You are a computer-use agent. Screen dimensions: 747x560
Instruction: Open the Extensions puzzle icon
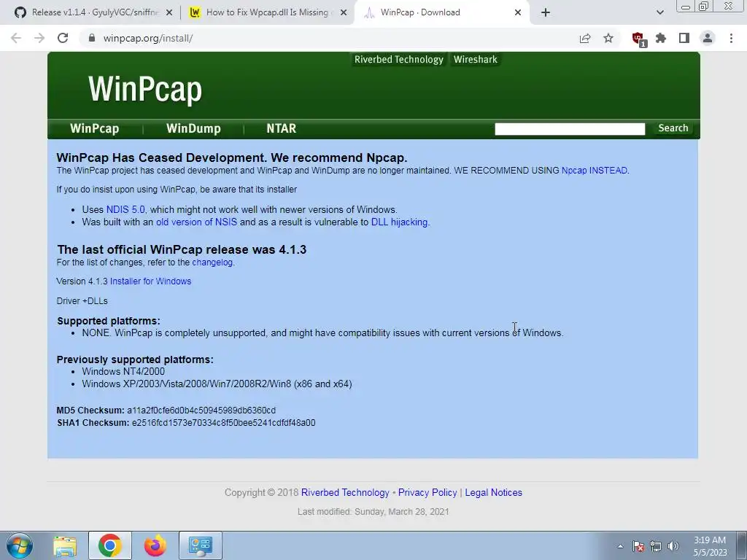(661, 38)
